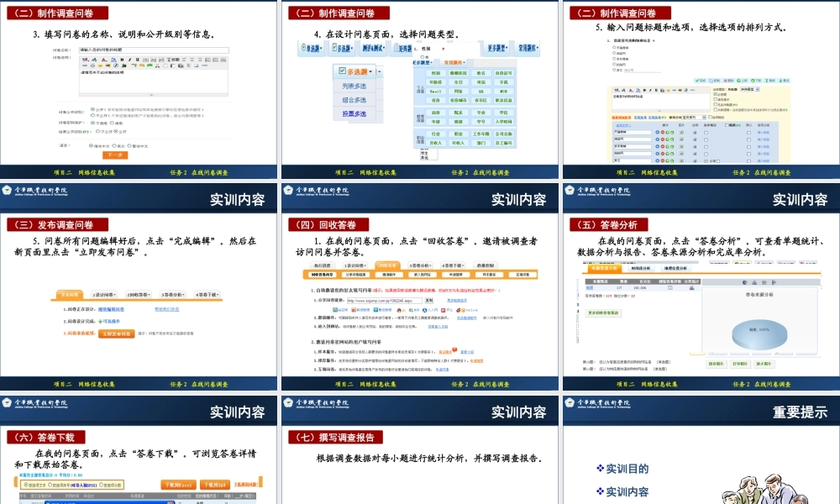Click the green 完成 checkmark icon above the question
Image resolution: width=840 pixels, height=504 pixels.
click(699, 81)
